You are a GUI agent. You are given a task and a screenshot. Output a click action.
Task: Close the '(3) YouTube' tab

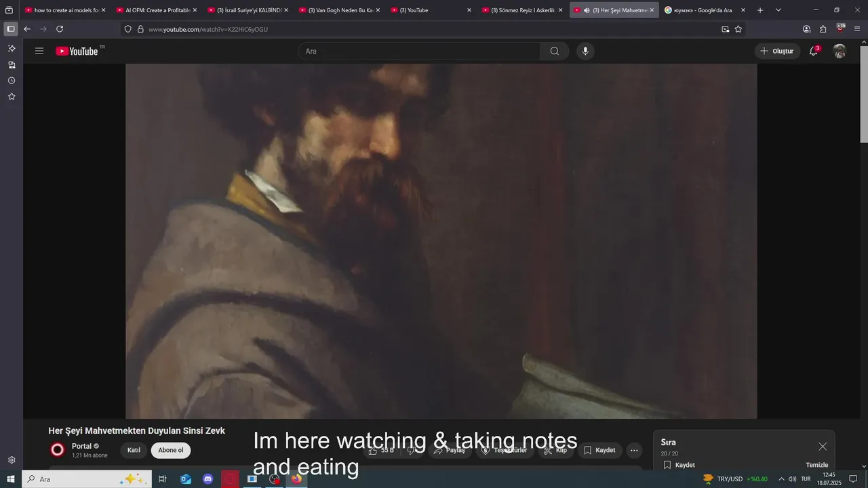pos(469,10)
